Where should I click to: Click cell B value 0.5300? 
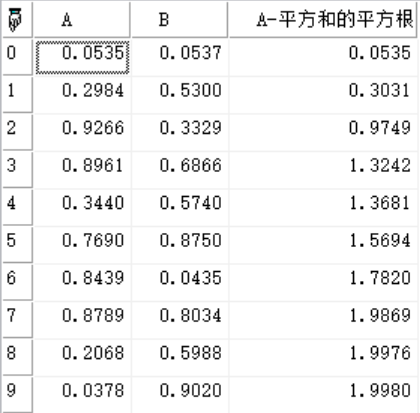pyautogui.click(x=180, y=95)
